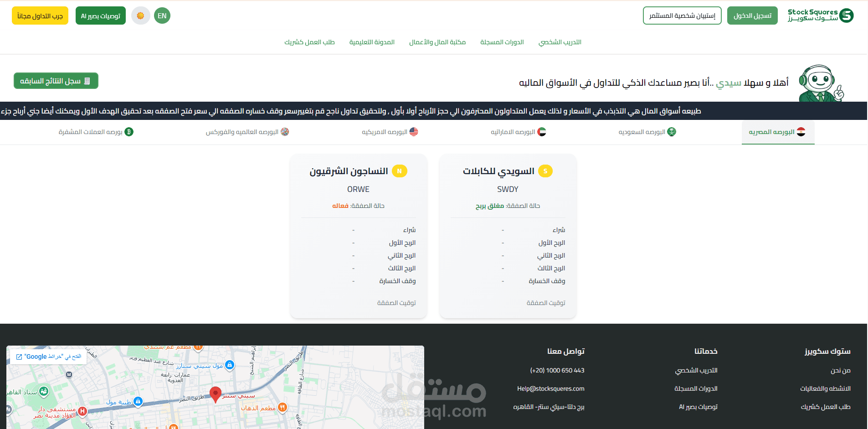868x429 pixels.
Task: Open footer الدورات المسجلة link
Action: (x=696, y=388)
